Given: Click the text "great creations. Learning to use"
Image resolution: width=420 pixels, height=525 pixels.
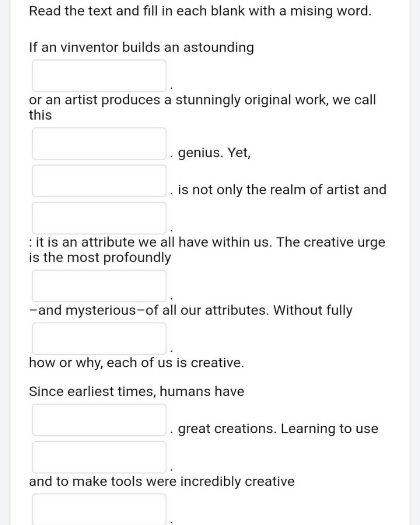Looking at the screenshot, I should point(278,429).
